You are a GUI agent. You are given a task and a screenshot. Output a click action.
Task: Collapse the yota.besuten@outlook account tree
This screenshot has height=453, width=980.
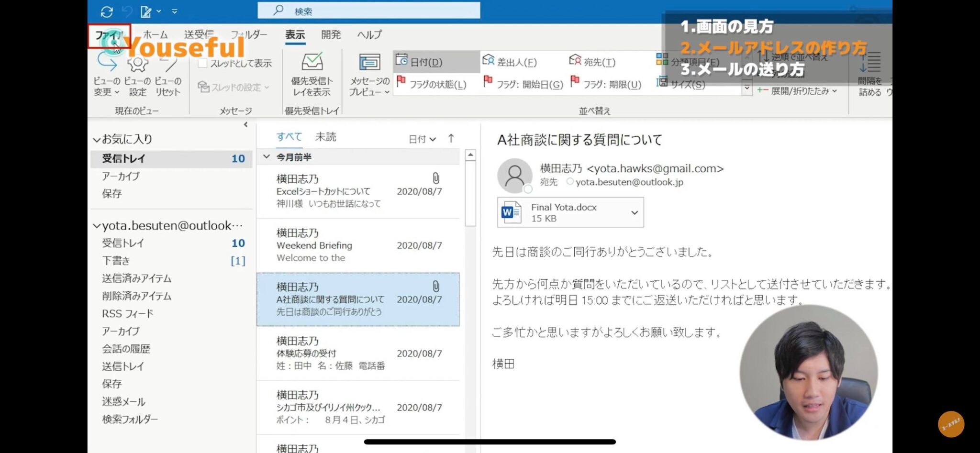tap(97, 226)
